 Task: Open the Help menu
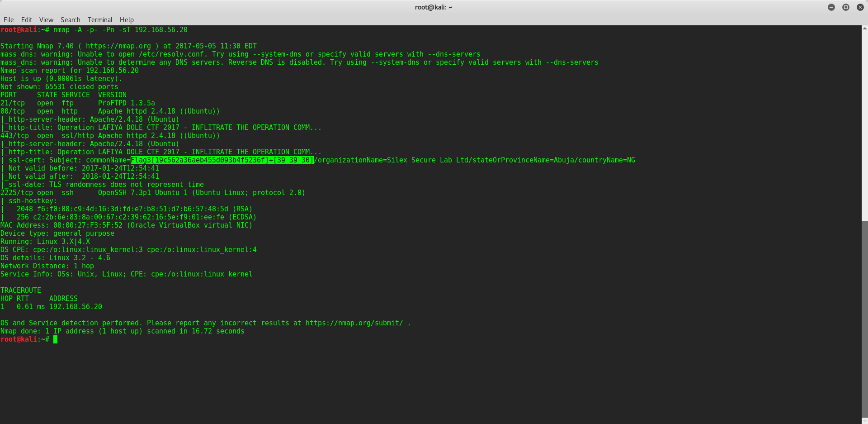(x=127, y=20)
